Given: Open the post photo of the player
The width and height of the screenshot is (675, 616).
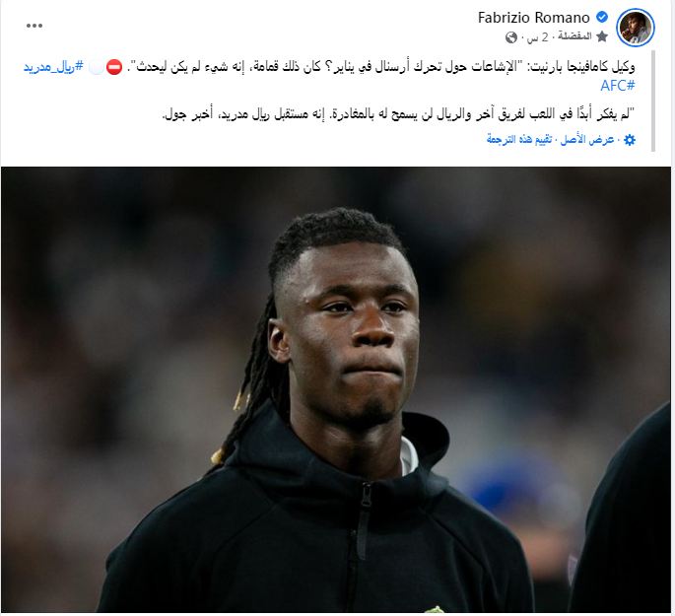Looking at the screenshot, I should pos(336,389).
